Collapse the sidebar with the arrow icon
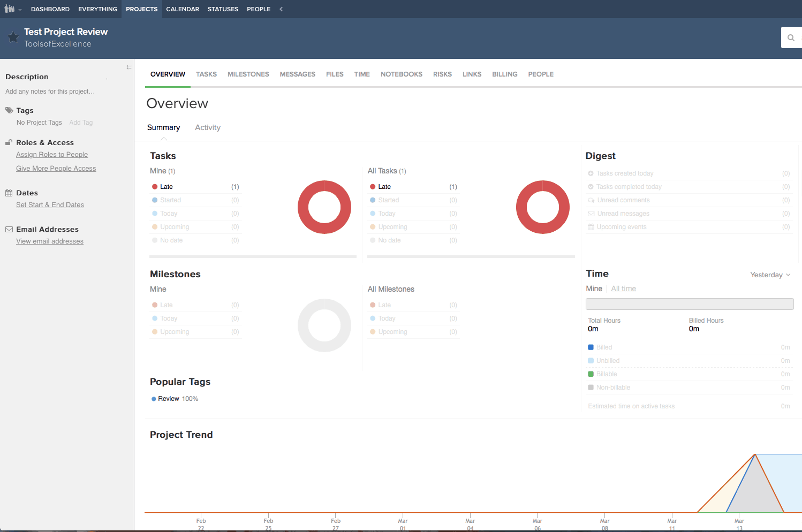The image size is (802, 532). coord(129,67)
